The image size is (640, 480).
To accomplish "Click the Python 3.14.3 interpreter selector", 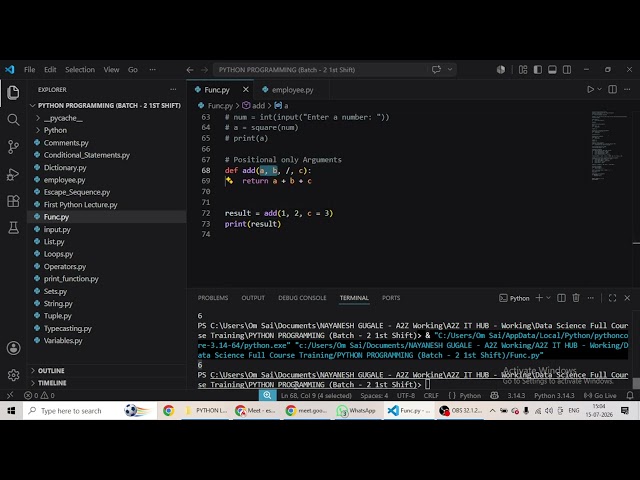I will (554, 396).
